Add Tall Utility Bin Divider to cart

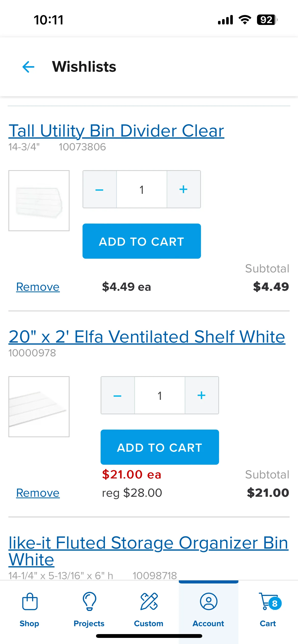[x=142, y=241]
